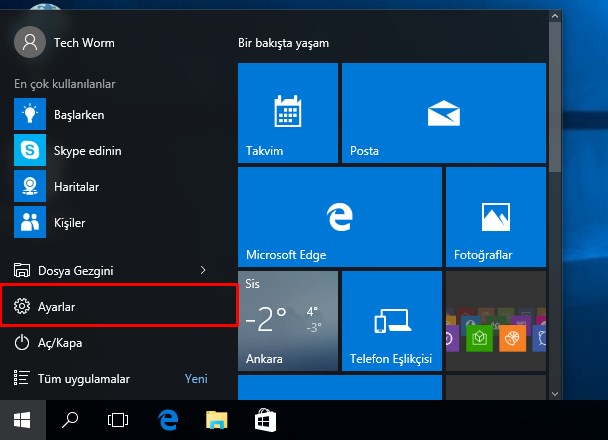Expand the Dosya Gezgini jump list arrow
Screen dimensions: 608x440
203,270
